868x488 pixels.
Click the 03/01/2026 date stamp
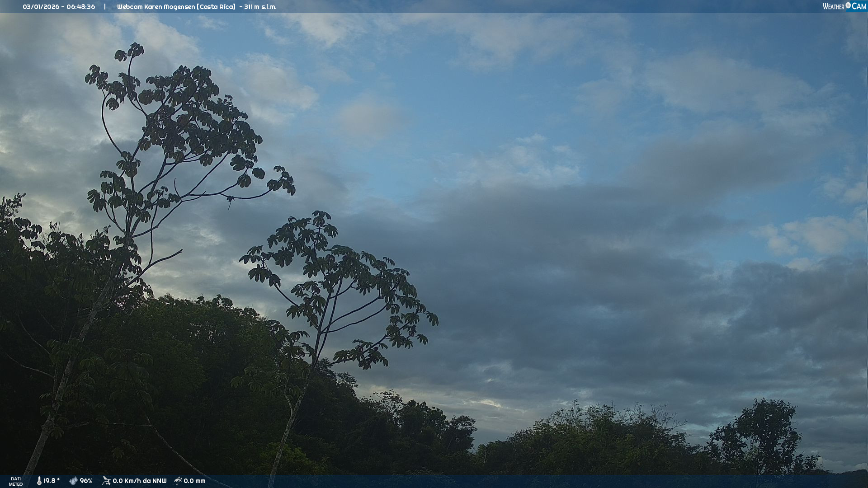(x=41, y=7)
